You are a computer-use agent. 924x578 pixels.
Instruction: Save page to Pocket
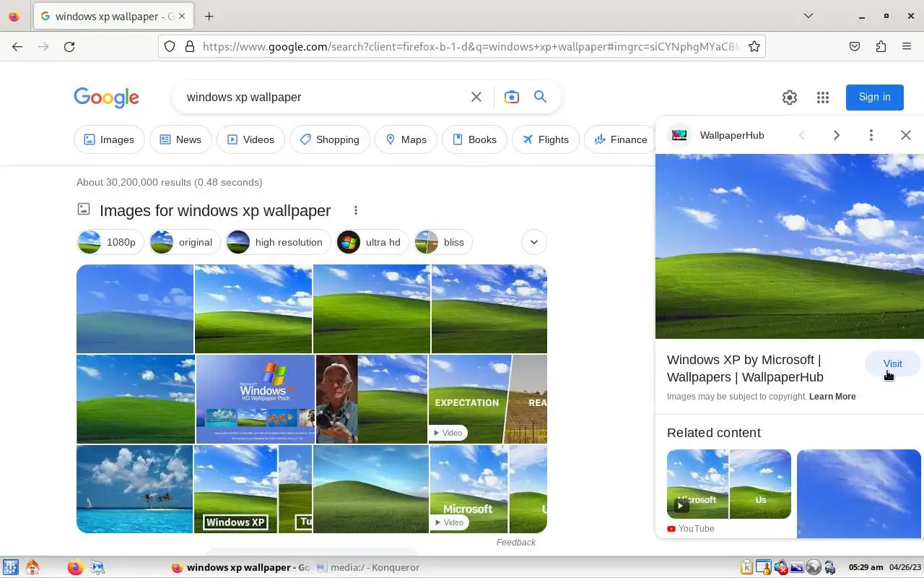(855, 46)
